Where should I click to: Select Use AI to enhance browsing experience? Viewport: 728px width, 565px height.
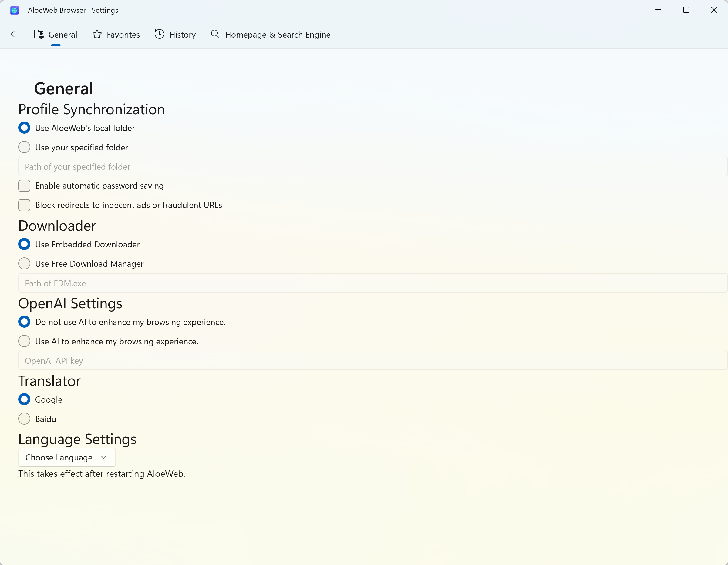click(x=24, y=341)
